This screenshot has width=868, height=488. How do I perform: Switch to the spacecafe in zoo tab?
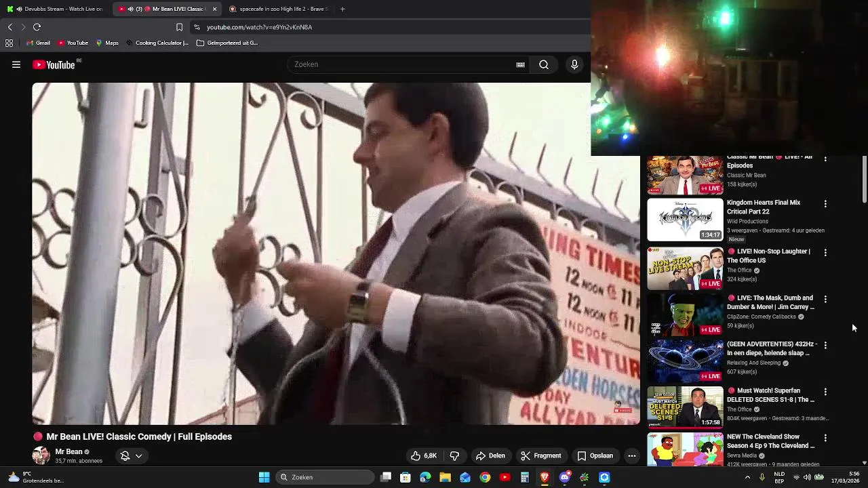(279, 9)
